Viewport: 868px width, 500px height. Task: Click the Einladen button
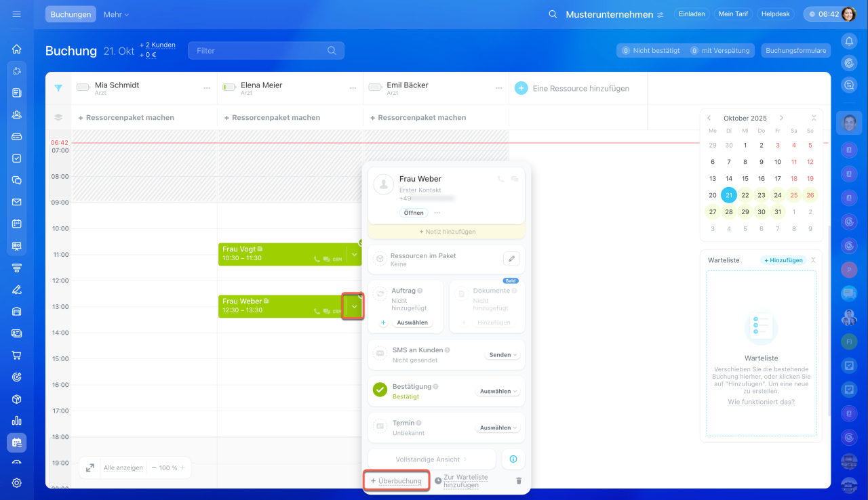(x=692, y=14)
